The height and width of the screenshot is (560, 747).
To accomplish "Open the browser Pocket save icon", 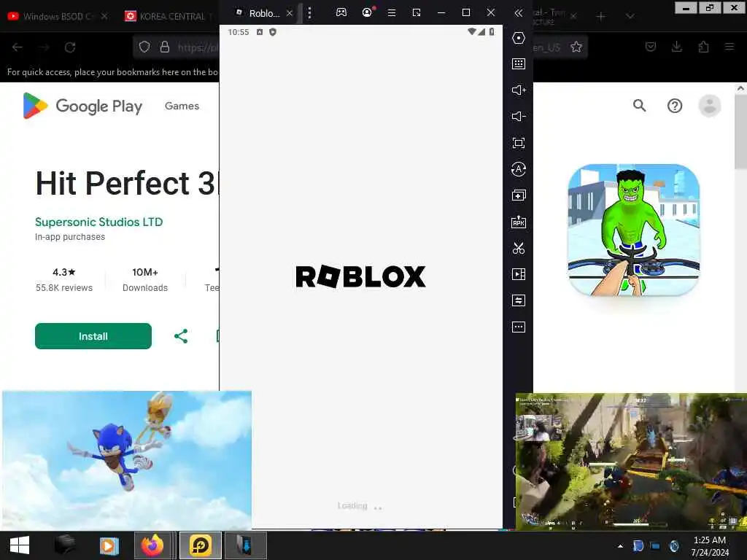I will pyautogui.click(x=650, y=47).
